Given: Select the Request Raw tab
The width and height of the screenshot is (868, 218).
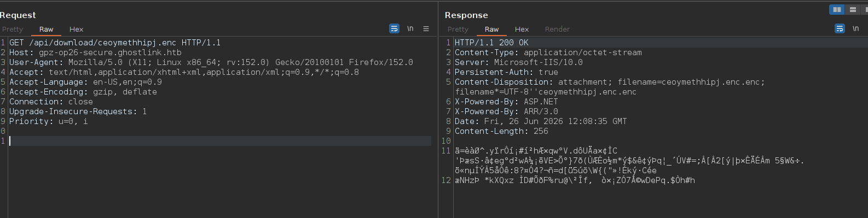Looking at the screenshot, I should coord(46,30).
